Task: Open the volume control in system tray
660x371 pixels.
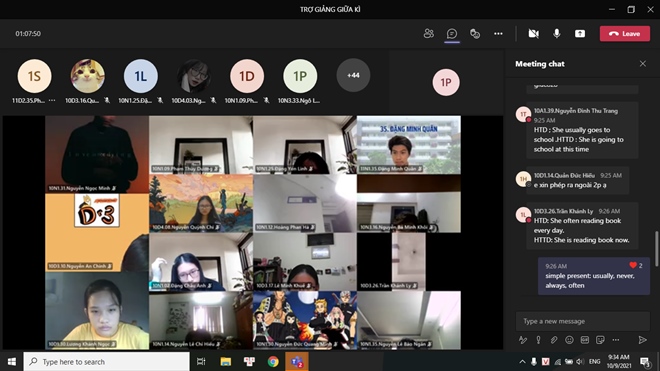Action: click(580, 362)
